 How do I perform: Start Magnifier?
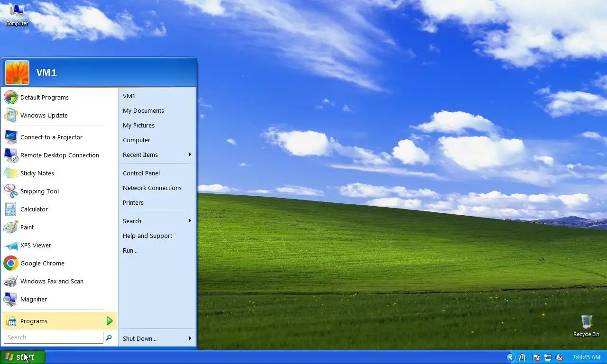59,299
